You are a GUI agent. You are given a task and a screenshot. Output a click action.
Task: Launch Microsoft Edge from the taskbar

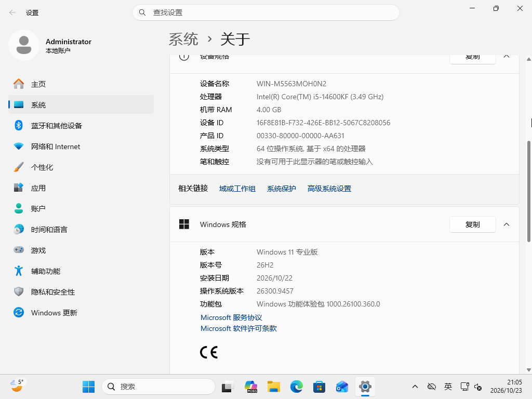coord(297,387)
